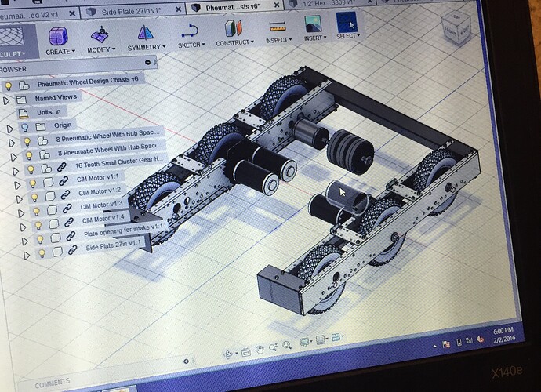This screenshot has height=392, width=541.
Task: Open the SKETCH dropdown label
Action: 191,45
